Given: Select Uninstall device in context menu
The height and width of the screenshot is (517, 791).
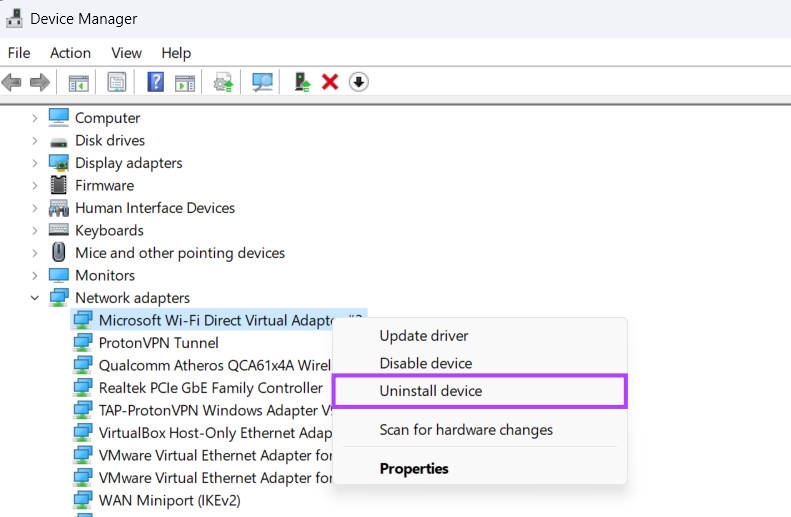Looking at the screenshot, I should pyautogui.click(x=480, y=391).
